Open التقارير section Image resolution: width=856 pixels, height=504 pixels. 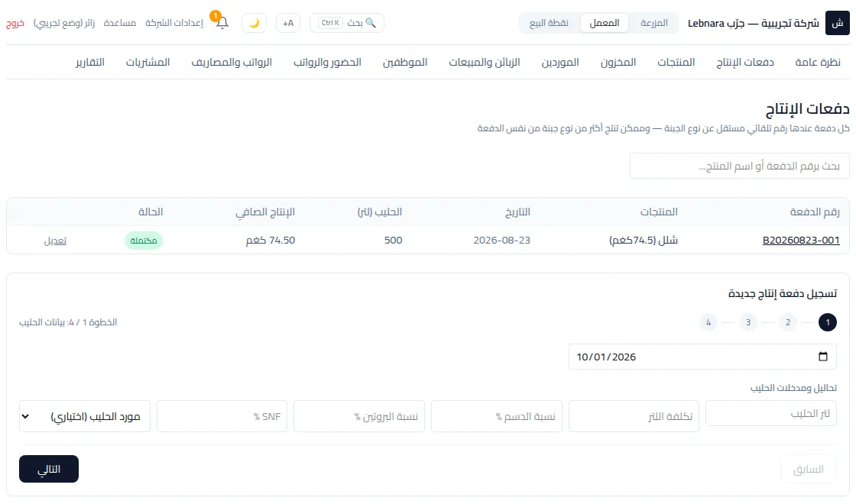89,62
